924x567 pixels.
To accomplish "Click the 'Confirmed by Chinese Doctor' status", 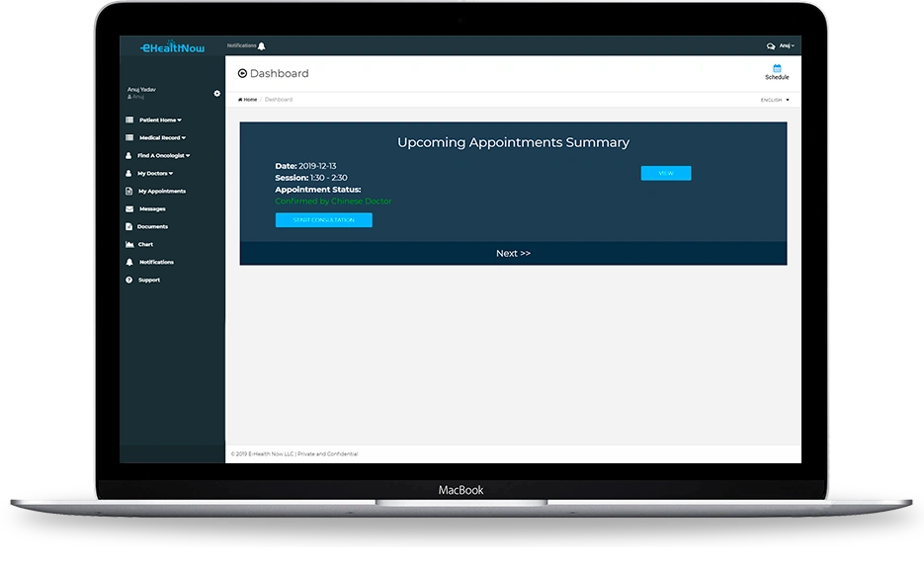I will coord(333,202).
